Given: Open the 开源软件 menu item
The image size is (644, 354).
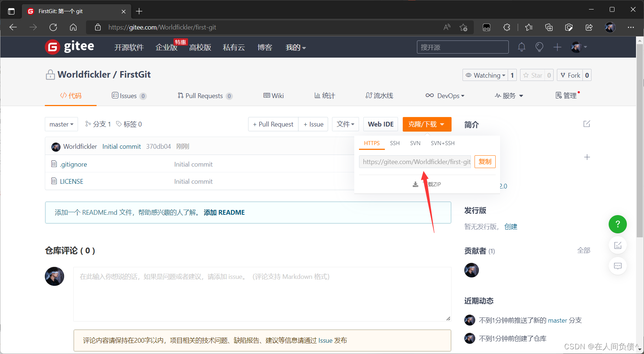Looking at the screenshot, I should (x=129, y=47).
